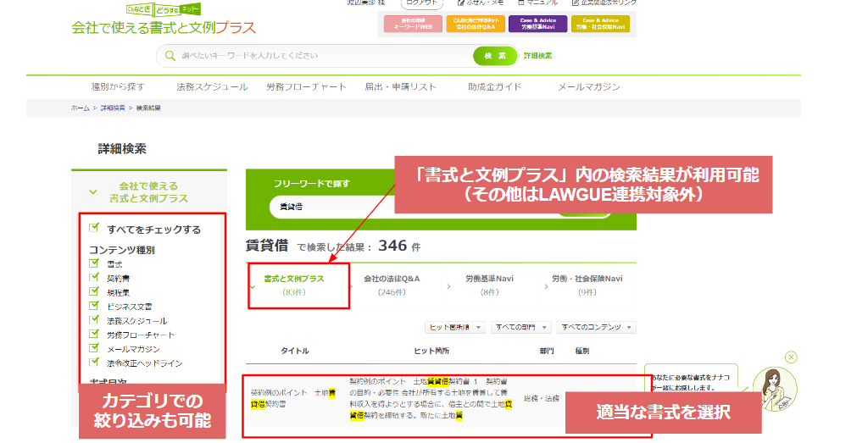This screenshot has height=443, width=868.
Task: Open the yellow 労働・社会保険Navi banner
Action: 600,24
